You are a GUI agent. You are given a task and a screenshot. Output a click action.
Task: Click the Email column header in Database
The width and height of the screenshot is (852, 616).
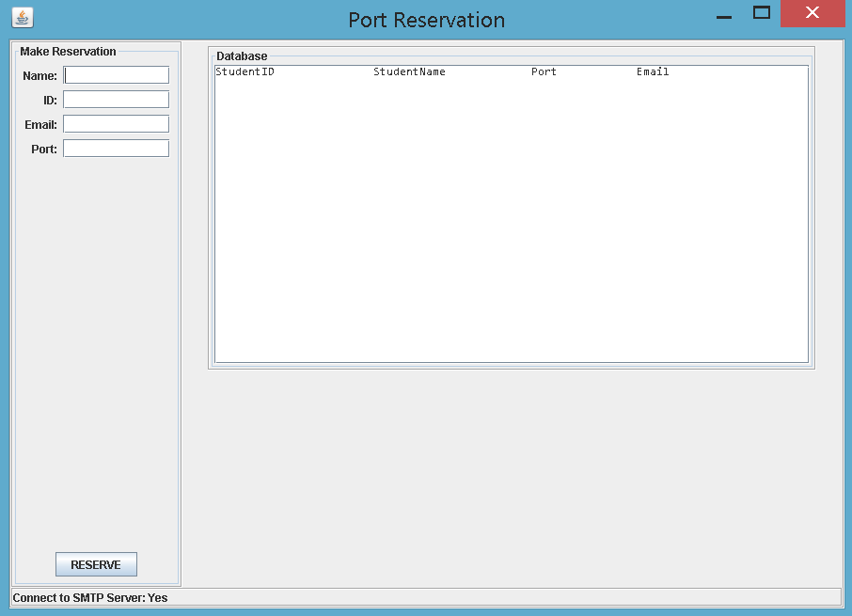[x=653, y=71]
